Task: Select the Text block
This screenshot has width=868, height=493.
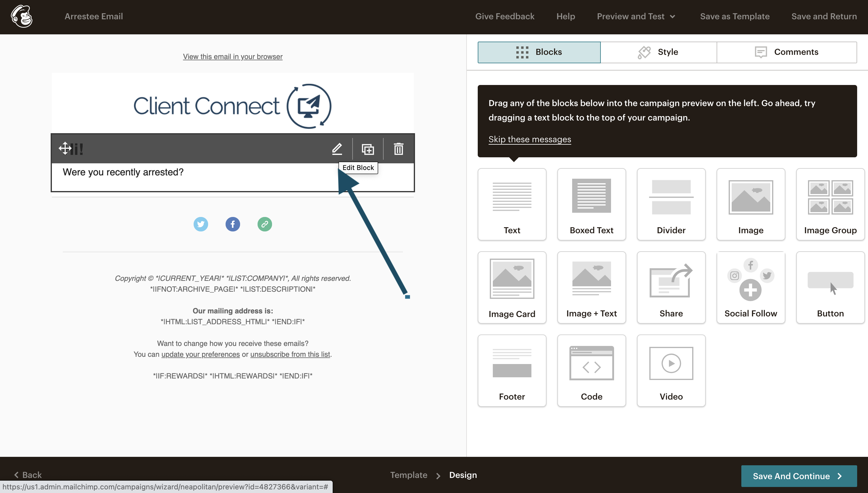Action: 512,205
